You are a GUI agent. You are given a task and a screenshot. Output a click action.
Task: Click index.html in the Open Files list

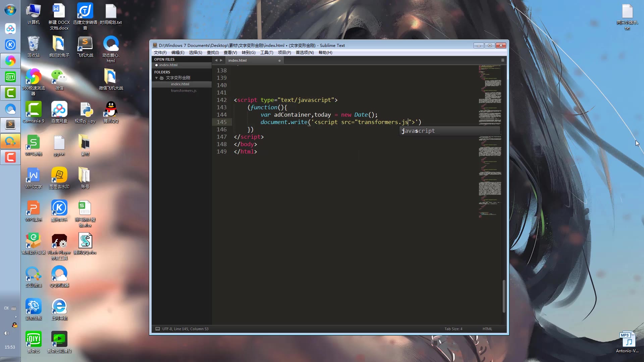pos(168,65)
